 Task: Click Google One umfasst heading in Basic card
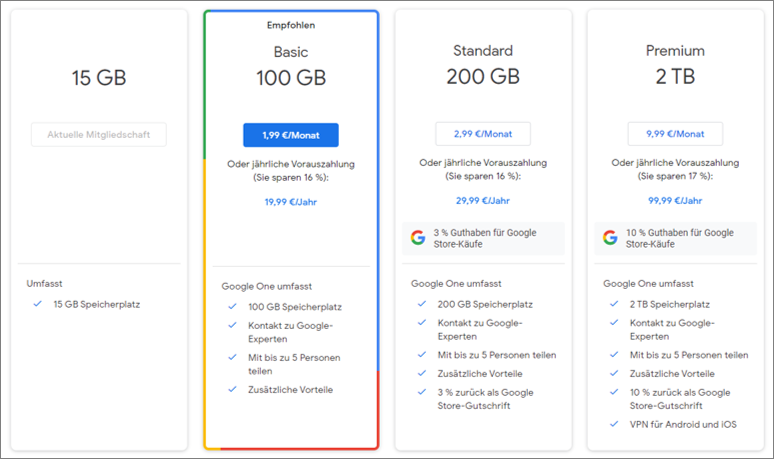tap(267, 286)
